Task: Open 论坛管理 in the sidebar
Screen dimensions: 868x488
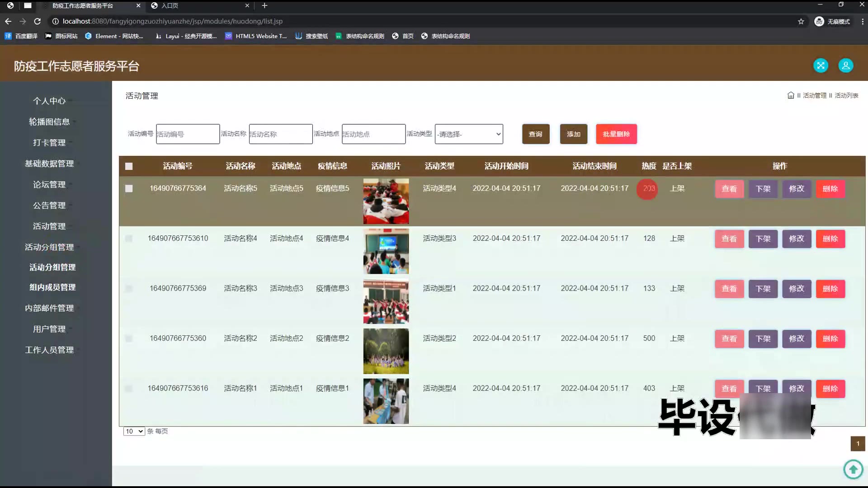Action: pos(49,184)
